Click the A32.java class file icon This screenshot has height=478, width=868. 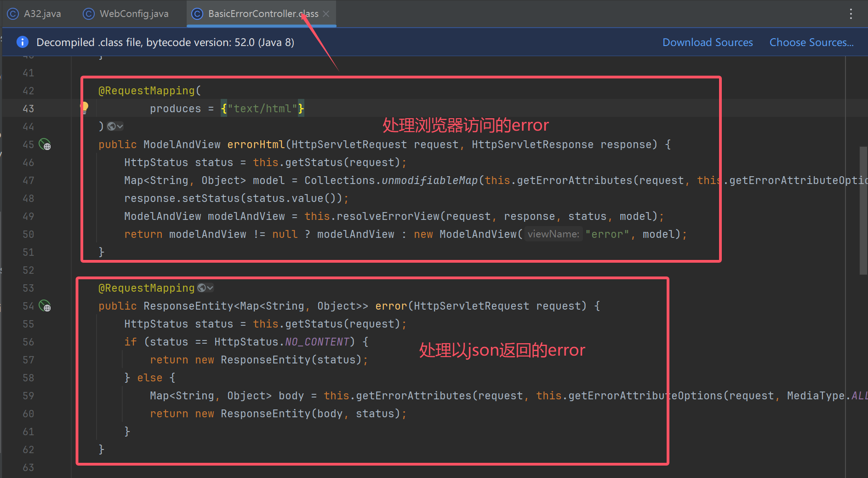point(13,14)
